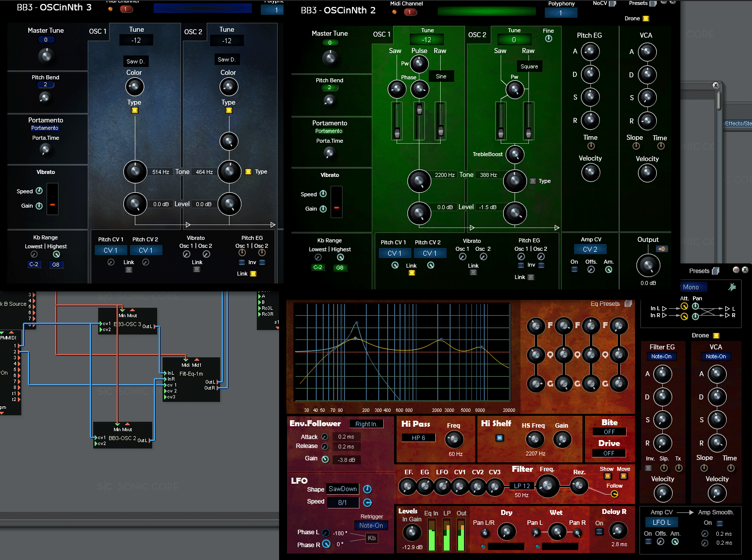The width and height of the screenshot is (752, 560).
Task: Click the Follow dial under Show/Move
Action: pos(615,494)
